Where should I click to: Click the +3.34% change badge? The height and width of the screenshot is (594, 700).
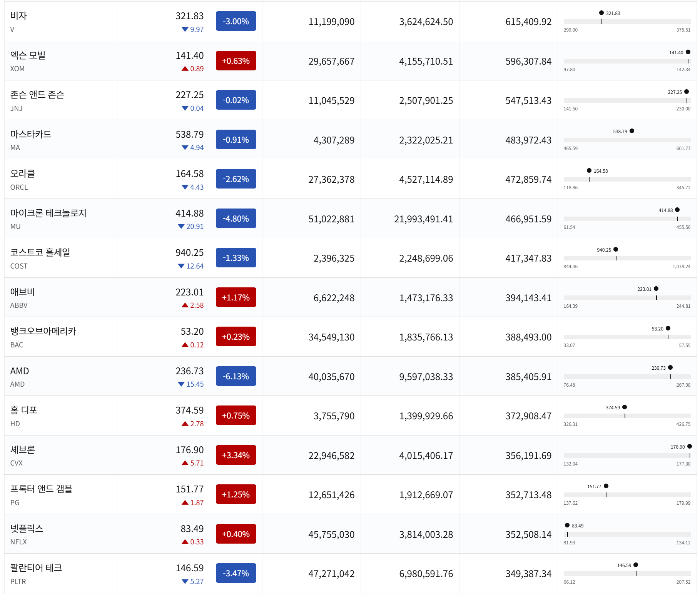pos(236,455)
